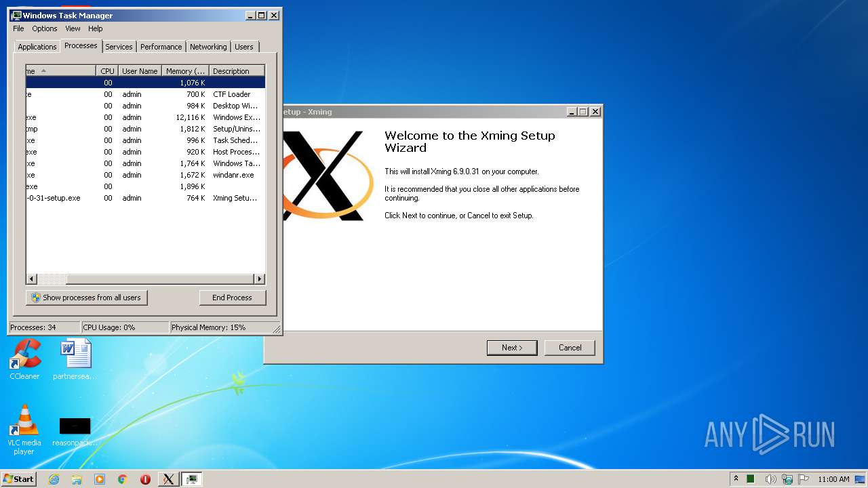Switch to the Applications tab
Image resolution: width=868 pixels, height=488 pixels.
coord(37,47)
